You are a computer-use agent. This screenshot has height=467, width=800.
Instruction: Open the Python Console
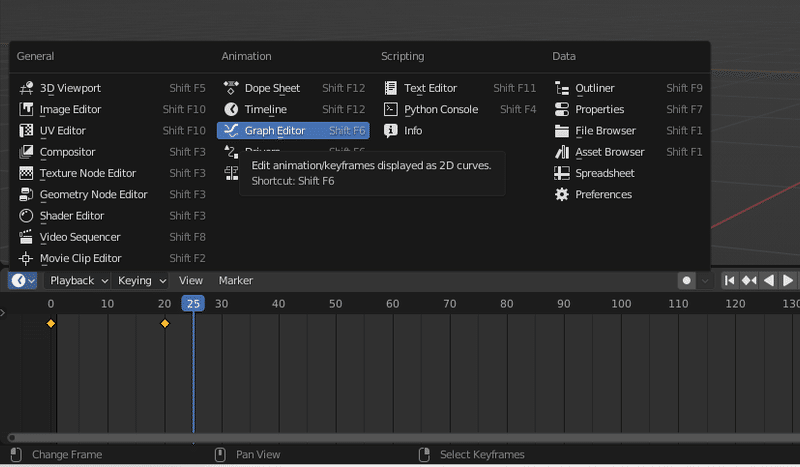[x=459, y=109]
